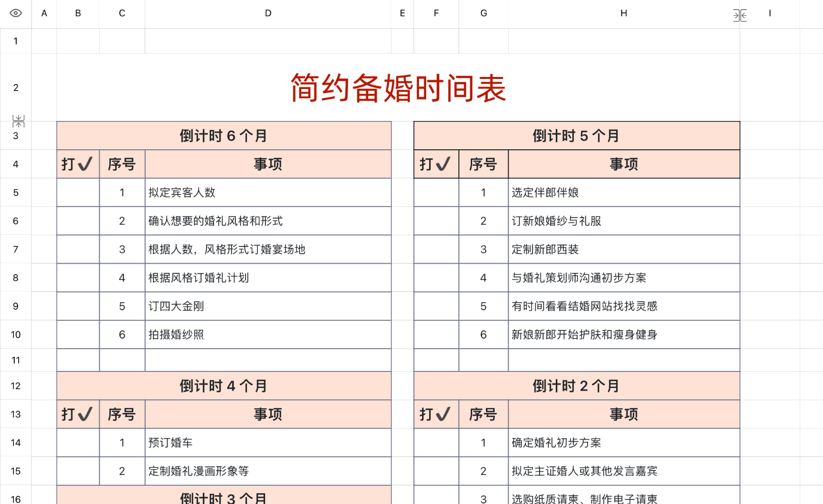Click the cell 与婚礼策划师沟通初步方案

pos(624,277)
